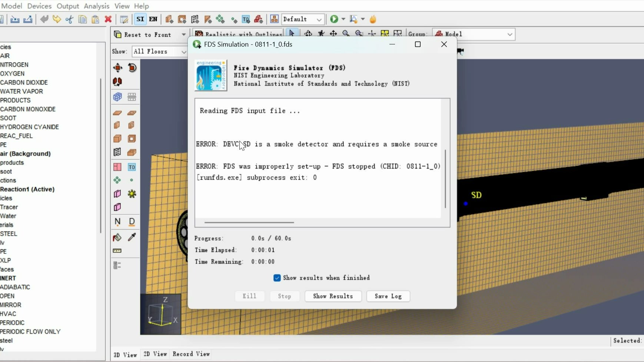Open the edit surfaces icon
This screenshot has width=644, height=362.
click(182, 19)
